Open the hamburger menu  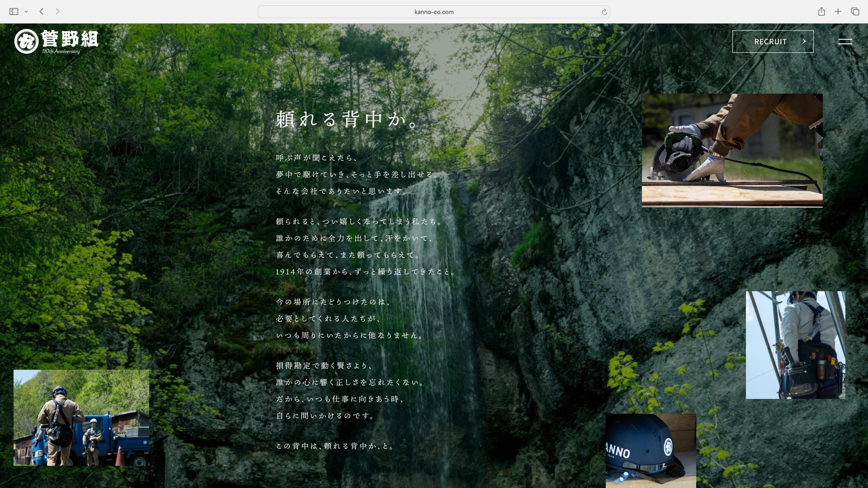pos(845,42)
